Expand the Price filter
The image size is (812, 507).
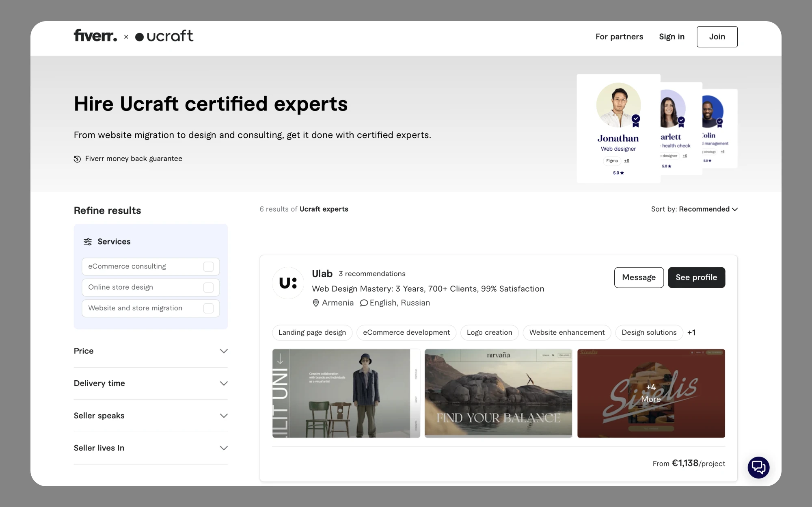point(151,351)
